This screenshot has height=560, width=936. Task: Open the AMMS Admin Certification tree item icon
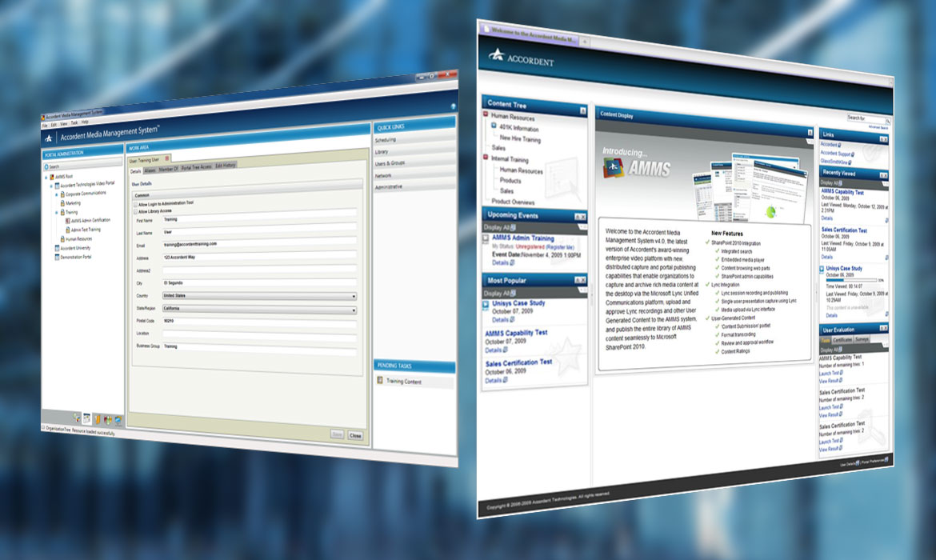point(67,219)
